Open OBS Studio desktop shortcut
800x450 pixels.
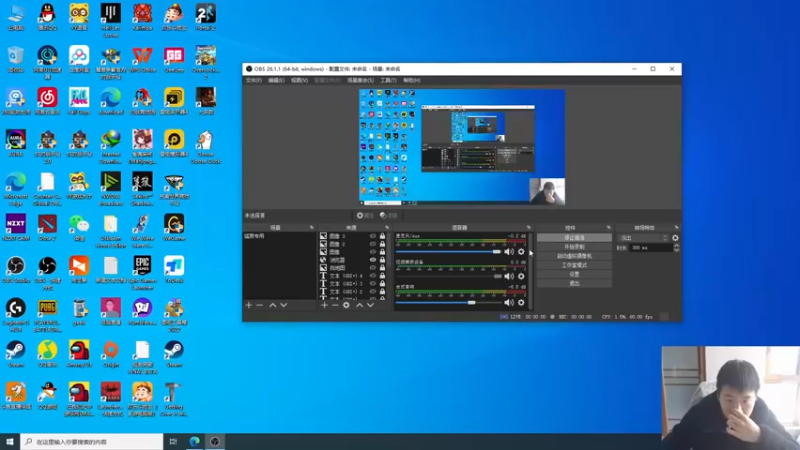(16, 269)
